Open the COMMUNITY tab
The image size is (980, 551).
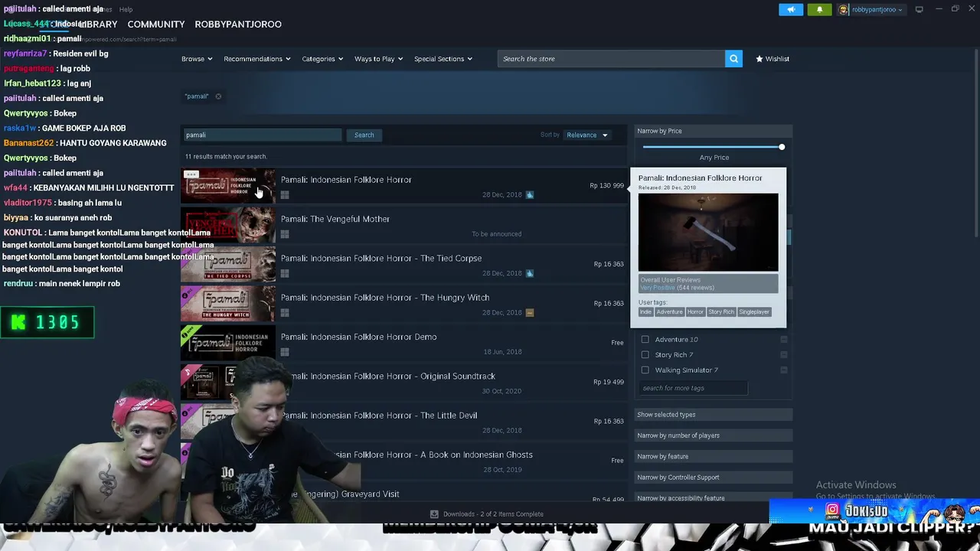[156, 24]
